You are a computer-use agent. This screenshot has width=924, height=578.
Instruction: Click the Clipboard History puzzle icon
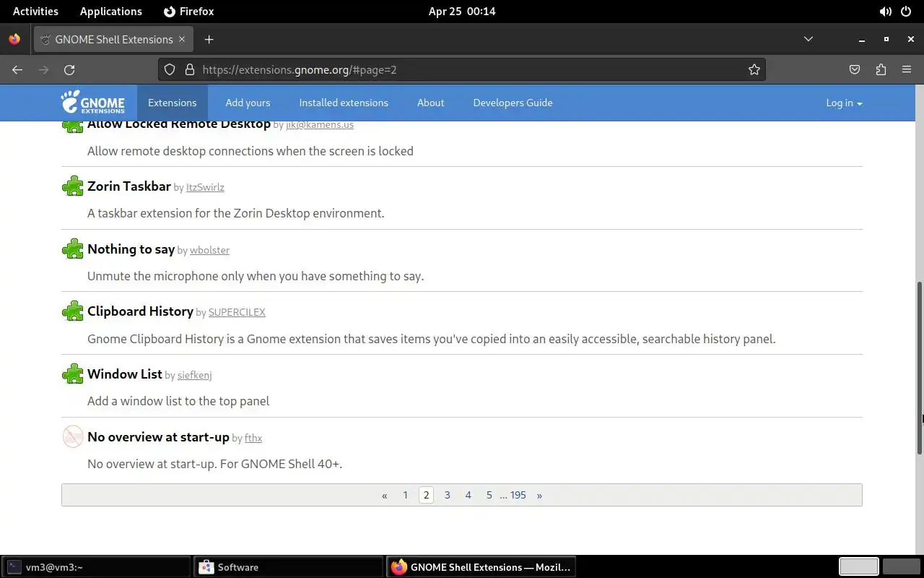(73, 311)
